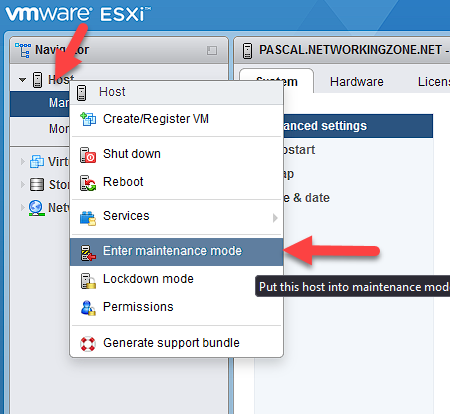The height and width of the screenshot is (414, 450).
Task: Click the VMware ESXi logo
Action: point(77,14)
